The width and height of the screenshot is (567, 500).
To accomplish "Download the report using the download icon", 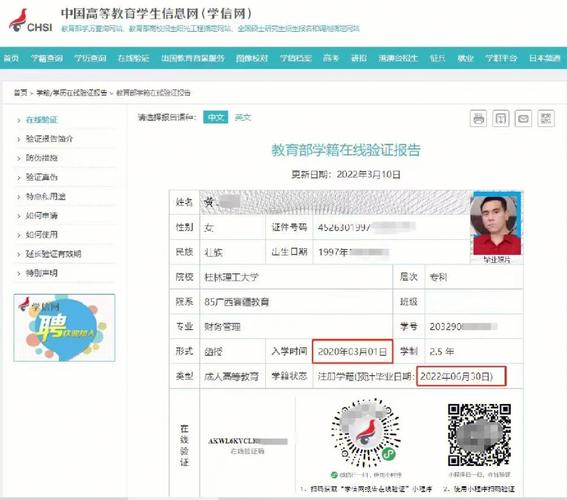I will pyautogui.click(x=500, y=118).
